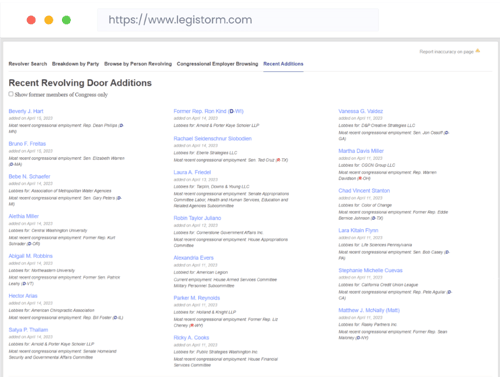Open Martha Davis Miller profile link

coord(361,151)
